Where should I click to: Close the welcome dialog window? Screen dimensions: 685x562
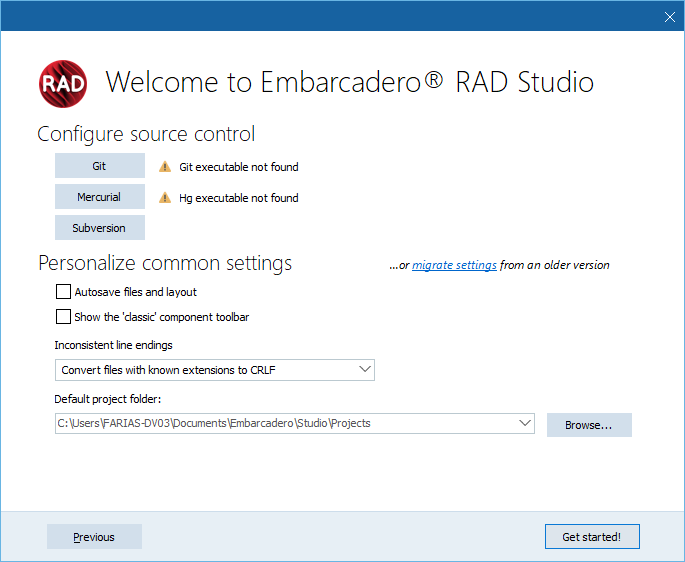669,17
